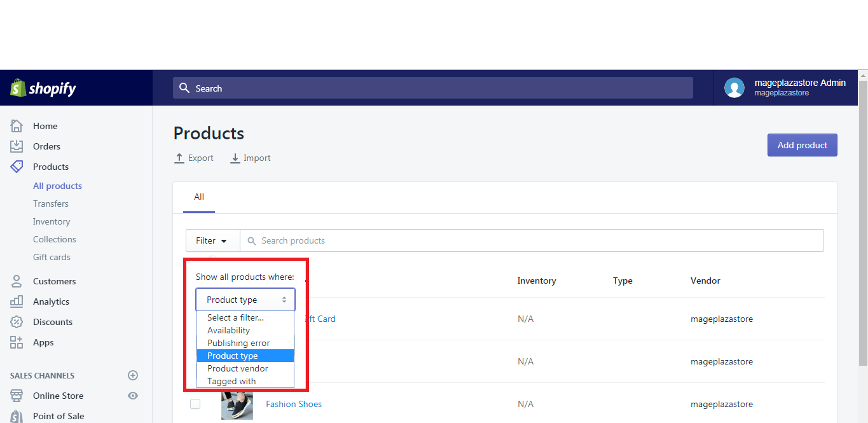Click N/A inventory in Fashion Shoes row
This screenshot has height=423, width=868.
click(525, 404)
